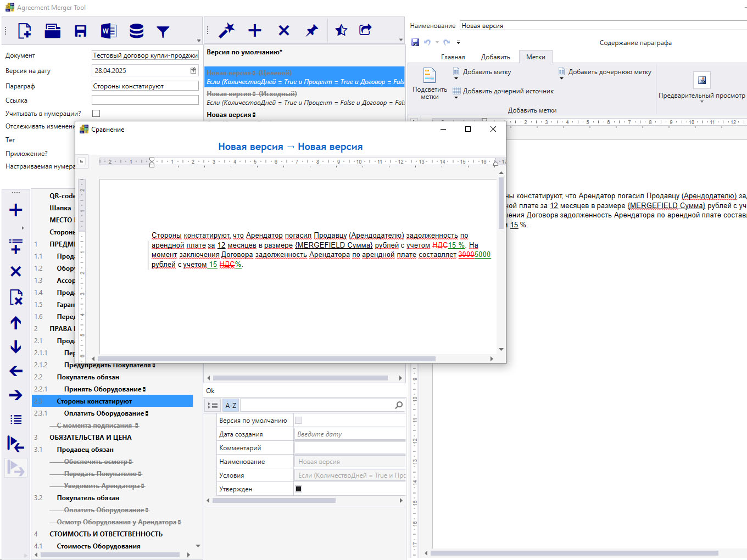
Task: Open the 'Версия на дату' calendar dropdown
Action: point(193,71)
